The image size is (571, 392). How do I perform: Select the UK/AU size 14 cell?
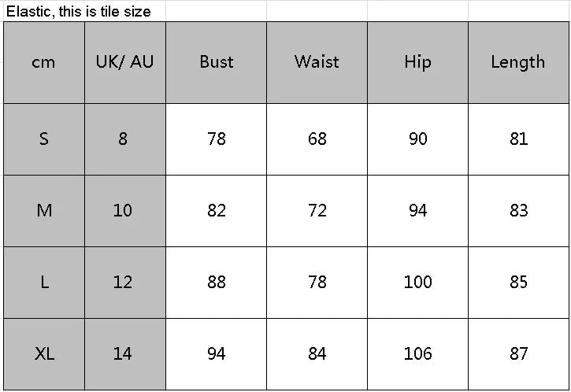pos(125,354)
